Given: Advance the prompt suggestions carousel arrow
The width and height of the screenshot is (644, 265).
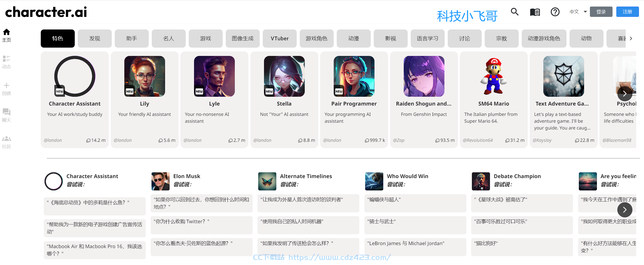Looking at the screenshot, I should [x=625, y=210].
